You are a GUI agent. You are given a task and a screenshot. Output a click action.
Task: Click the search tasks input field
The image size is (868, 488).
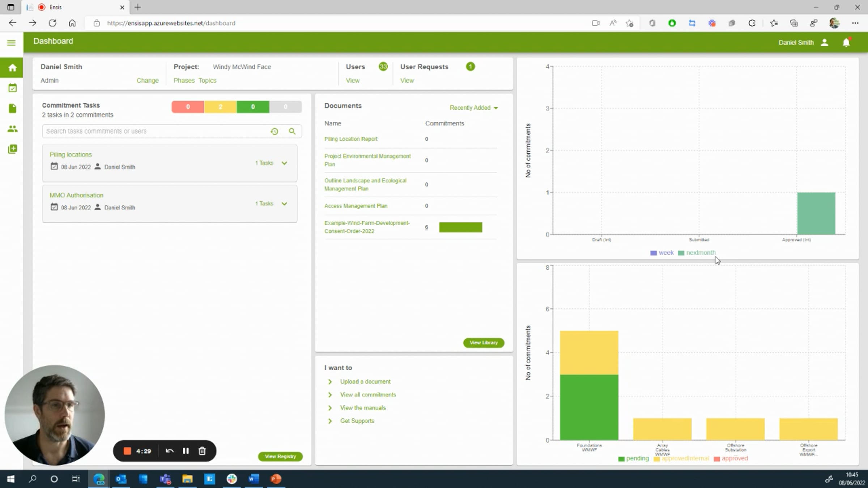(x=156, y=131)
